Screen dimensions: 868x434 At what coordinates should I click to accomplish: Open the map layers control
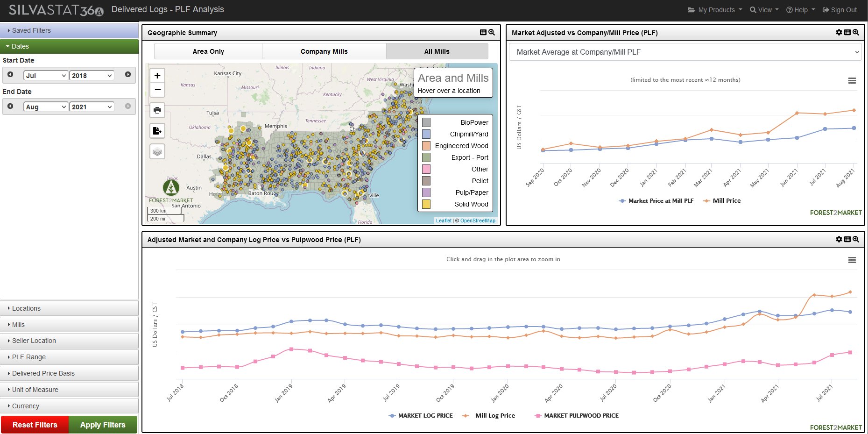click(x=157, y=151)
